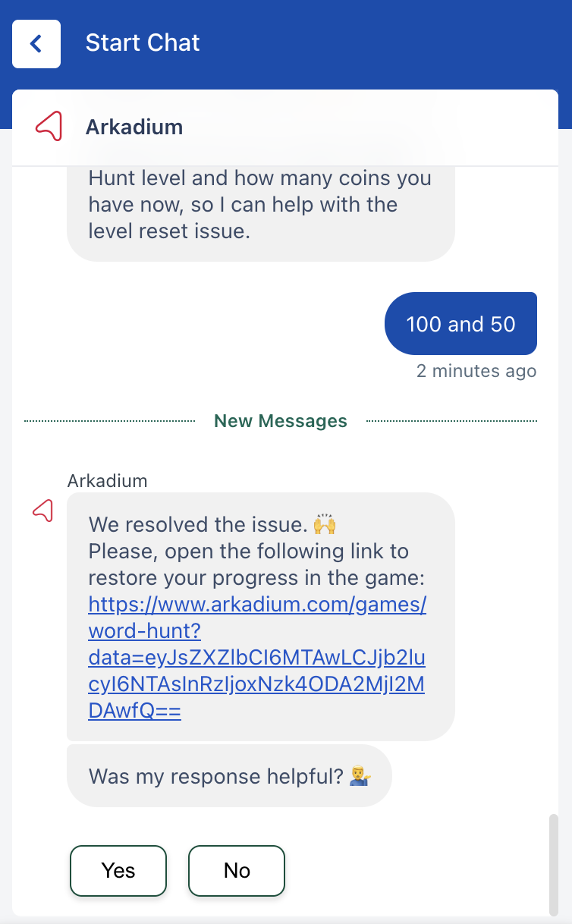The height and width of the screenshot is (924, 572).
Task: Click the Arkadium sender label above the reply
Action: click(108, 480)
